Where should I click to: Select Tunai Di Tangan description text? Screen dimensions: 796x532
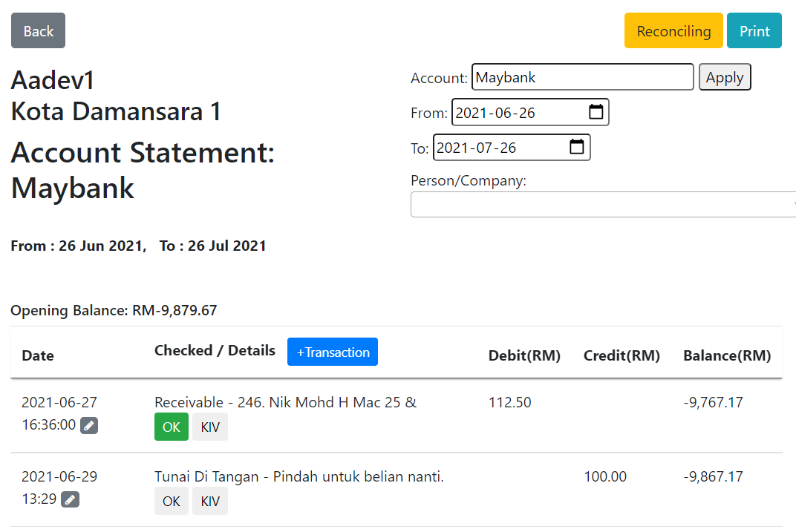299,476
